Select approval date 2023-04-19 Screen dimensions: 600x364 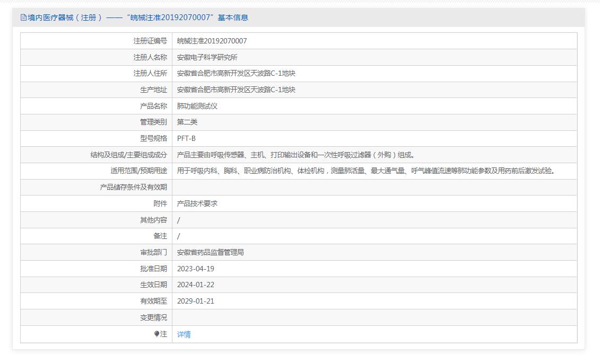(196, 269)
